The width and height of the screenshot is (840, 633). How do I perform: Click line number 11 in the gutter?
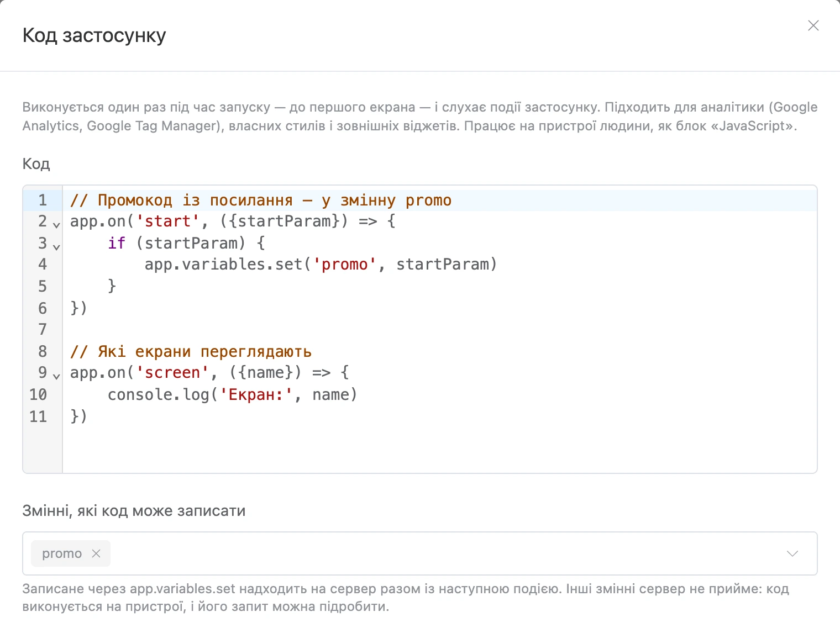pos(38,416)
